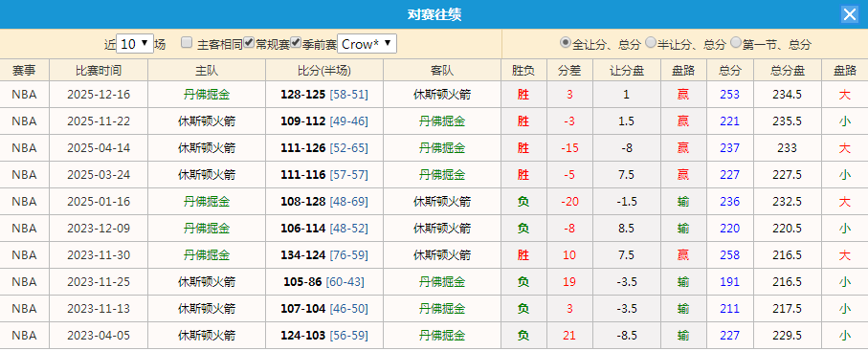
Task: Click the total line 229.5
Action: (x=788, y=336)
